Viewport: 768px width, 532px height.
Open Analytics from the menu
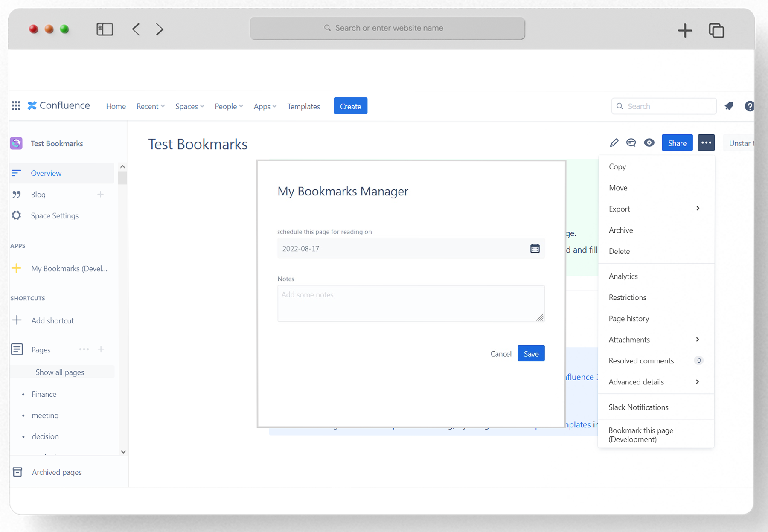[x=656, y=276]
